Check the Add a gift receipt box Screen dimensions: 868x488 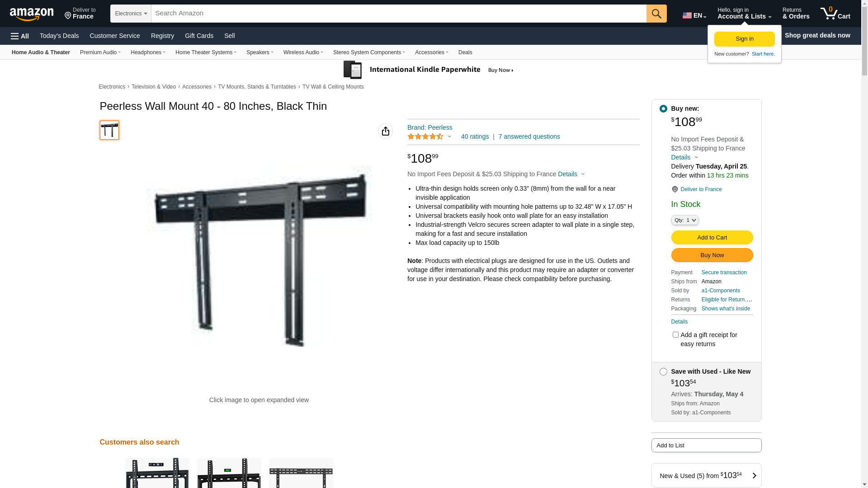pyautogui.click(x=675, y=335)
